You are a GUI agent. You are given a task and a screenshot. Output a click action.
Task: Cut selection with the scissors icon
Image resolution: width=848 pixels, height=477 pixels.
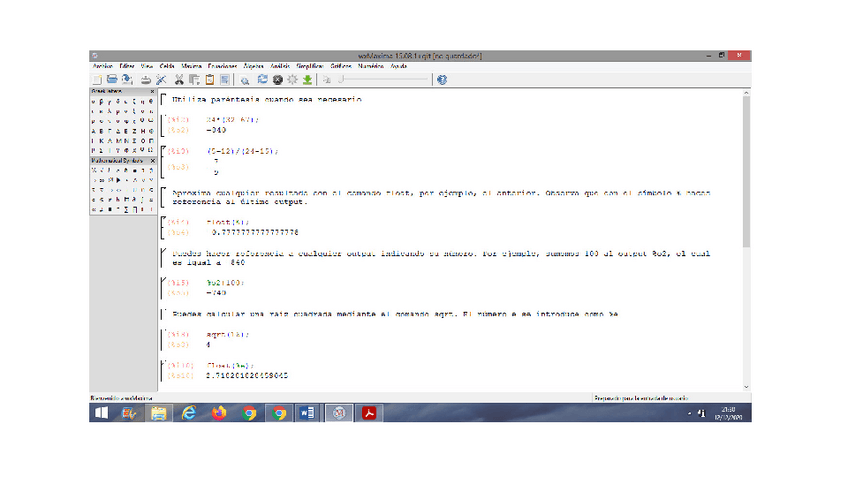179,80
